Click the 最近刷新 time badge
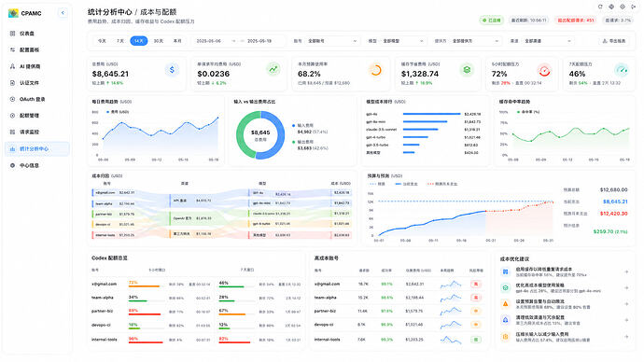This screenshot has width=644, height=362. (528, 21)
